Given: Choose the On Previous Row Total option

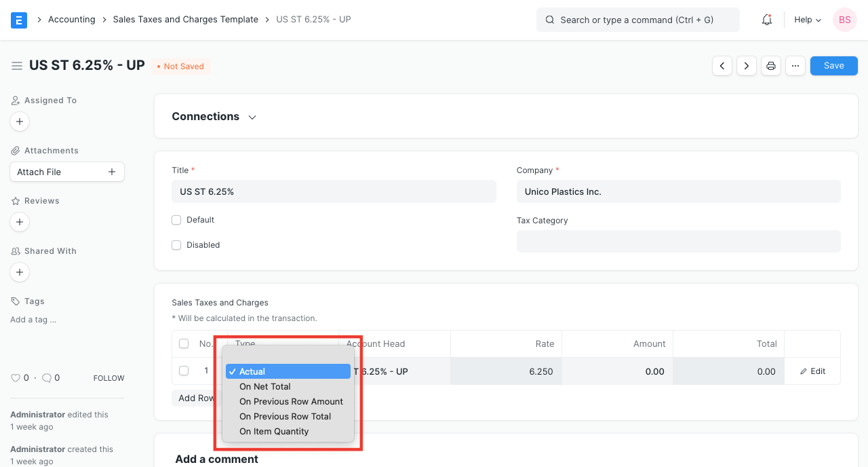Looking at the screenshot, I should (285, 416).
